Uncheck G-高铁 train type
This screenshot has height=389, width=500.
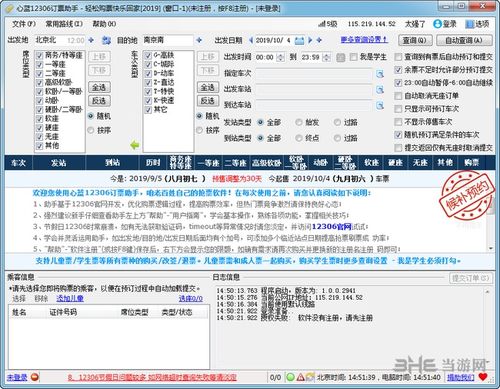148,55
